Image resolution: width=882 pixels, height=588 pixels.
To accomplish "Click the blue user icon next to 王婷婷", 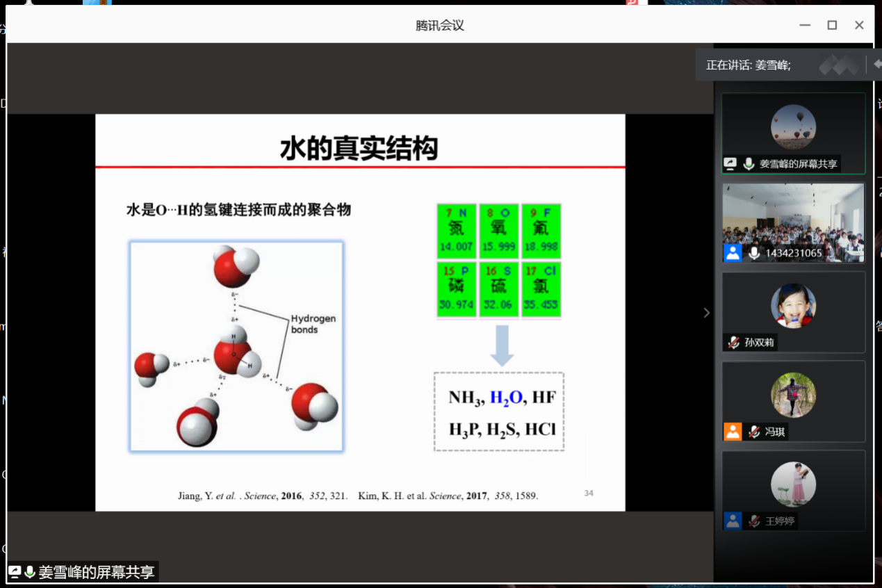I will [733, 521].
